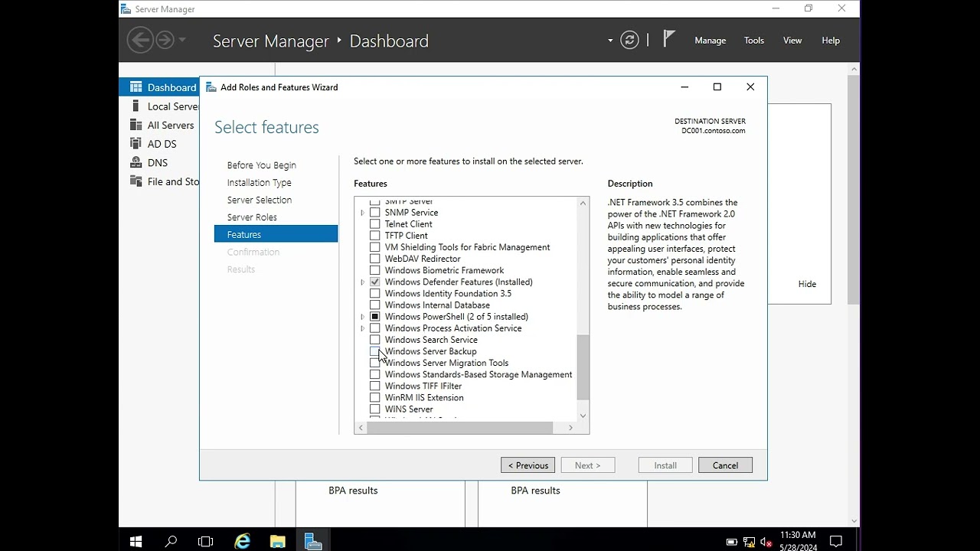Check the Telnet Client feature
The height and width of the screenshot is (551, 980).
pyautogui.click(x=375, y=224)
